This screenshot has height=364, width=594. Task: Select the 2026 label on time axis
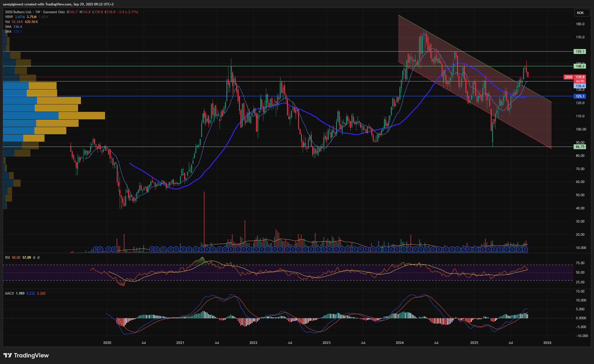pyautogui.click(x=547, y=343)
